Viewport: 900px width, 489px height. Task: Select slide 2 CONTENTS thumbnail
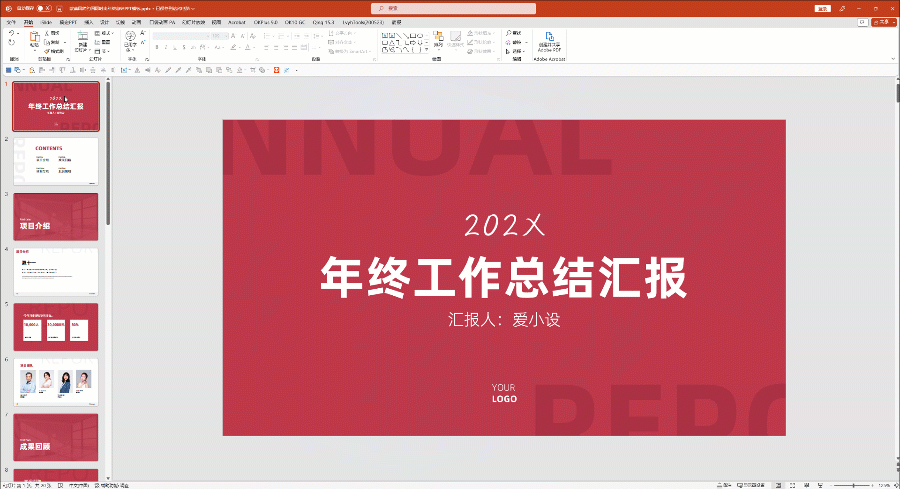56,161
